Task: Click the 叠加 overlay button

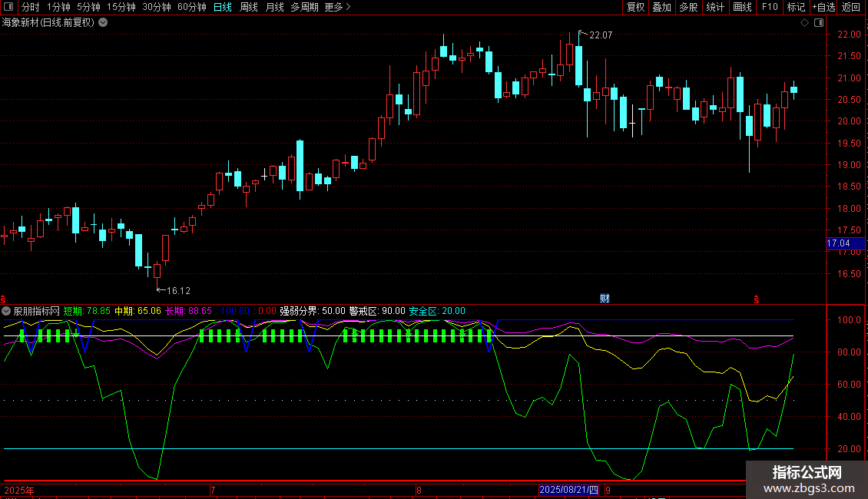Action: (661, 7)
